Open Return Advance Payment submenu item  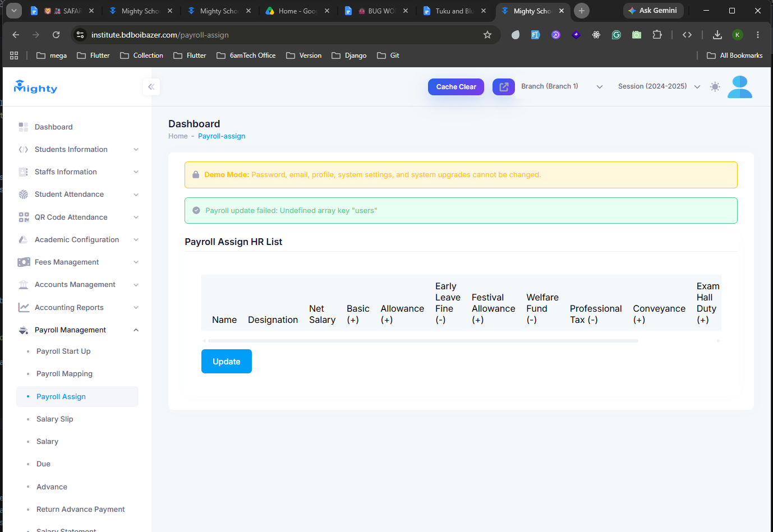coord(81,510)
